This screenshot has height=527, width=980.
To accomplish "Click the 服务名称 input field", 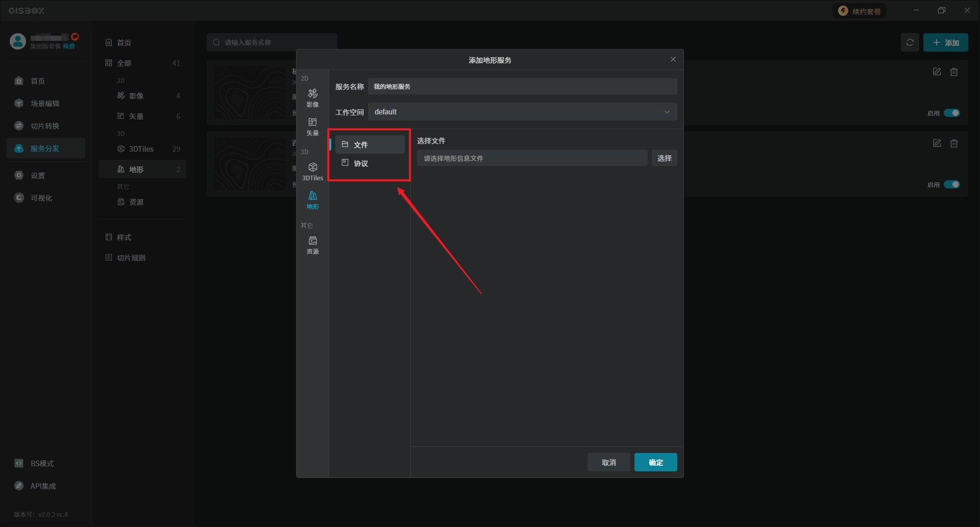I will click(522, 86).
